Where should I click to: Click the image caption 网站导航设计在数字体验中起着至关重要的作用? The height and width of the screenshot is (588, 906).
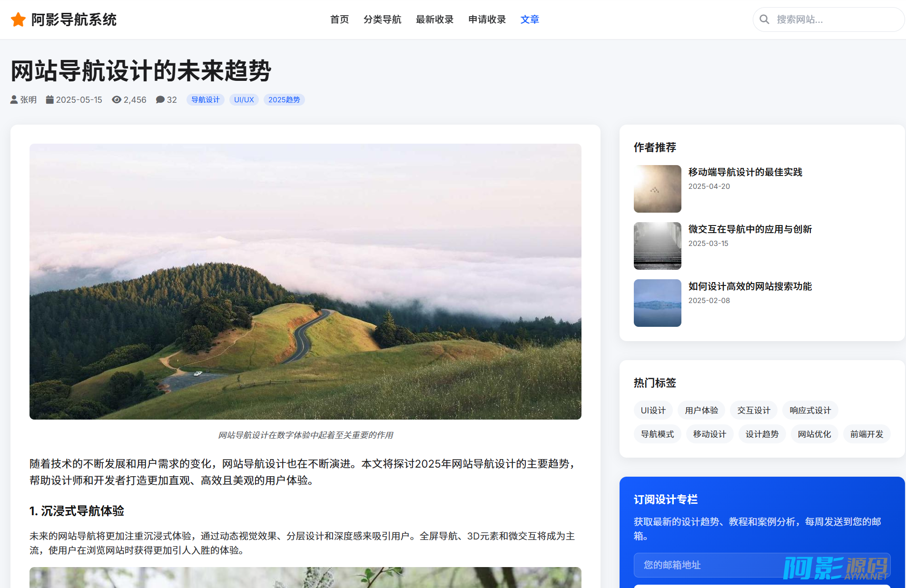[305, 435]
